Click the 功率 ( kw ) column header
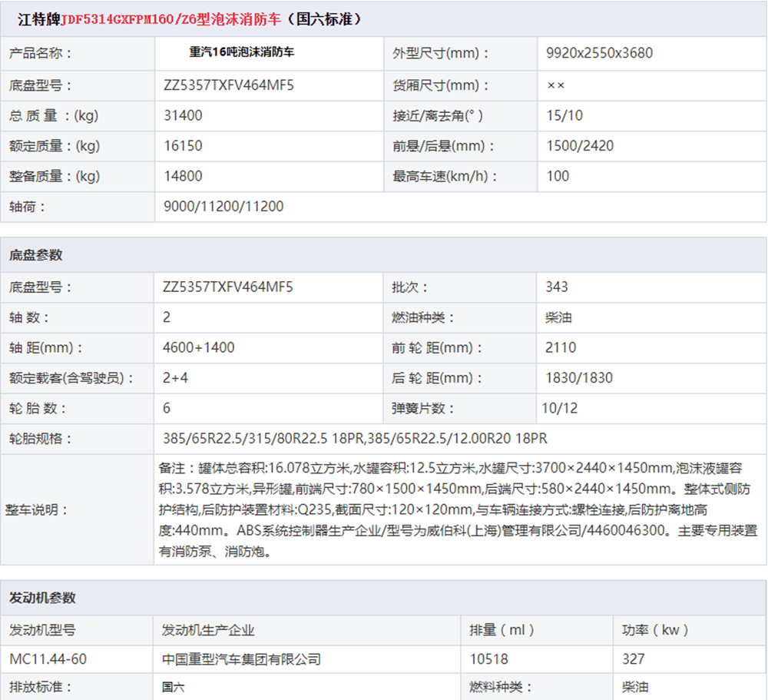 (655, 630)
